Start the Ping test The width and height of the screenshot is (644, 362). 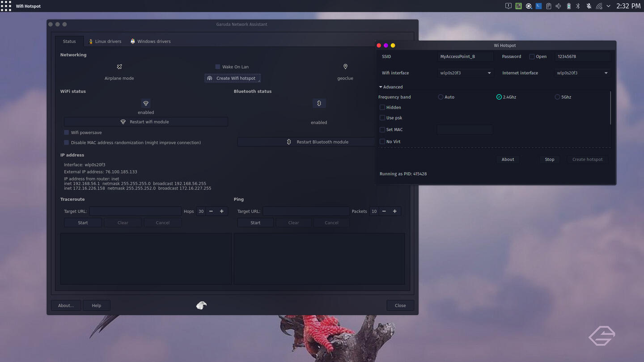(x=255, y=223)
